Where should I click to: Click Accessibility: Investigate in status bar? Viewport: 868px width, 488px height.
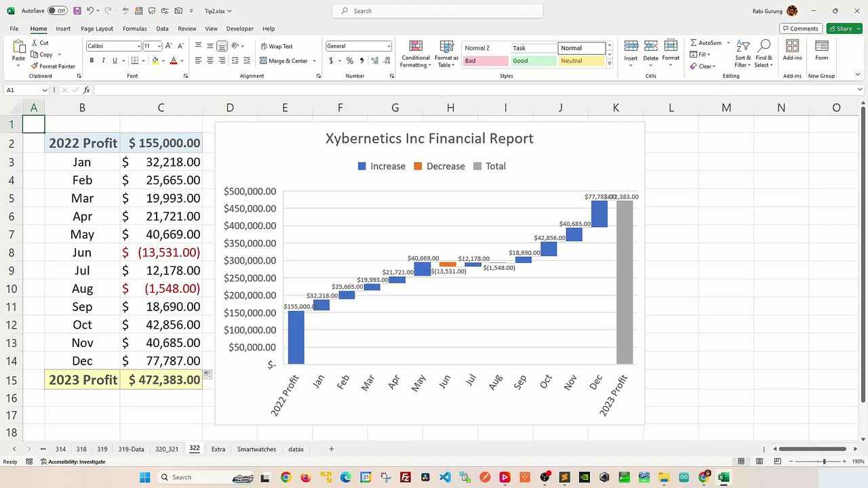pos(73,462)
